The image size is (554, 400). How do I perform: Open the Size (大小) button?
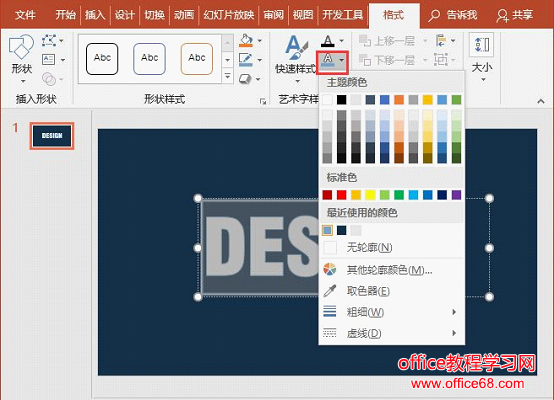[x=482, y=57]
